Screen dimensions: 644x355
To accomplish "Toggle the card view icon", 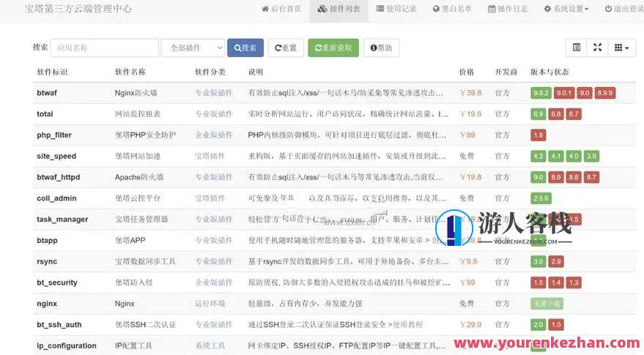I will click(577, 48).
